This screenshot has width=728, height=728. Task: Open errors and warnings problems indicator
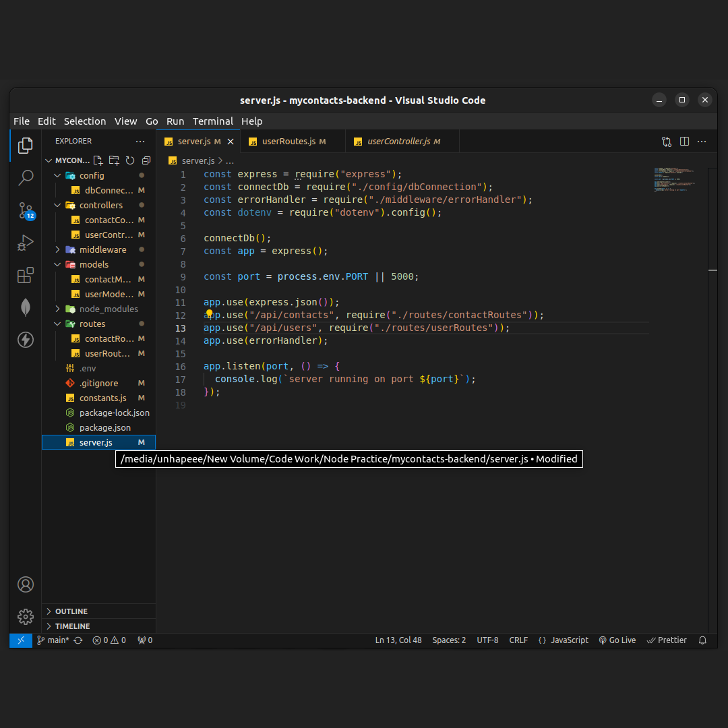[109, 640]
